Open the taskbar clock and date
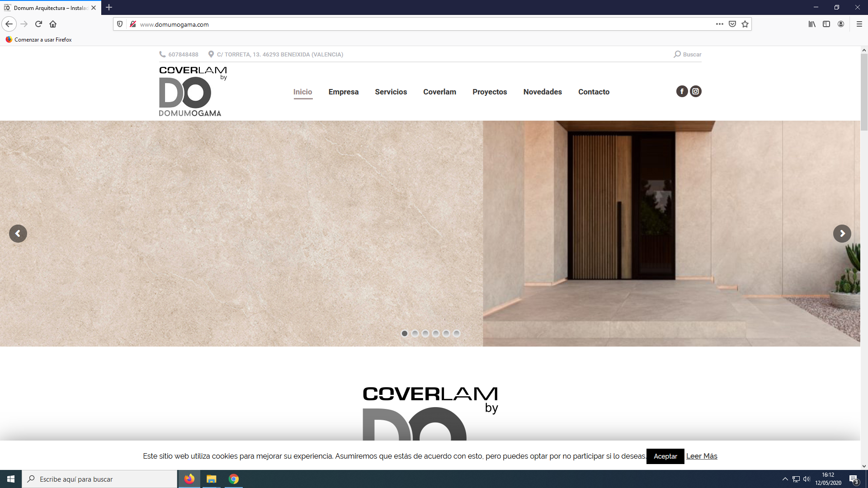The width and height of the screenshot is (868, 488). pyautogui.click(x=828, y=479)
